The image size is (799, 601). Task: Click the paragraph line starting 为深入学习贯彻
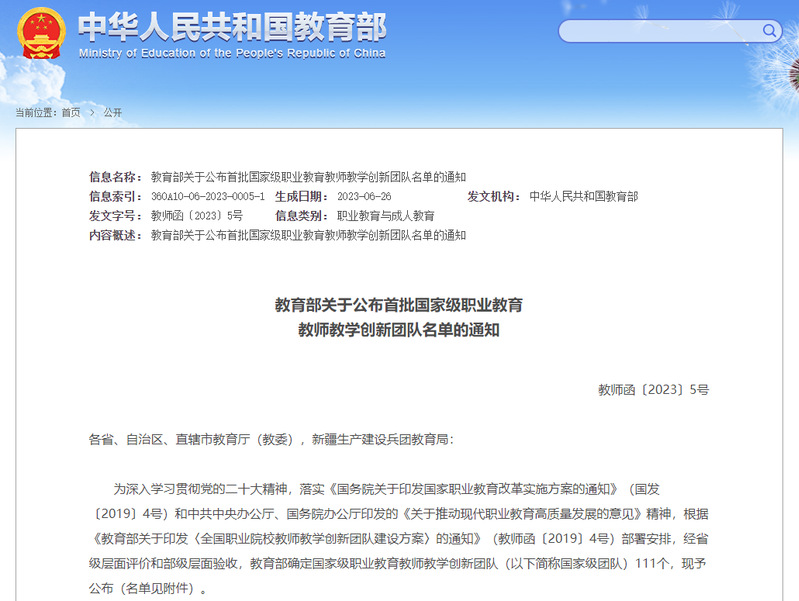(x=386, y=489)
